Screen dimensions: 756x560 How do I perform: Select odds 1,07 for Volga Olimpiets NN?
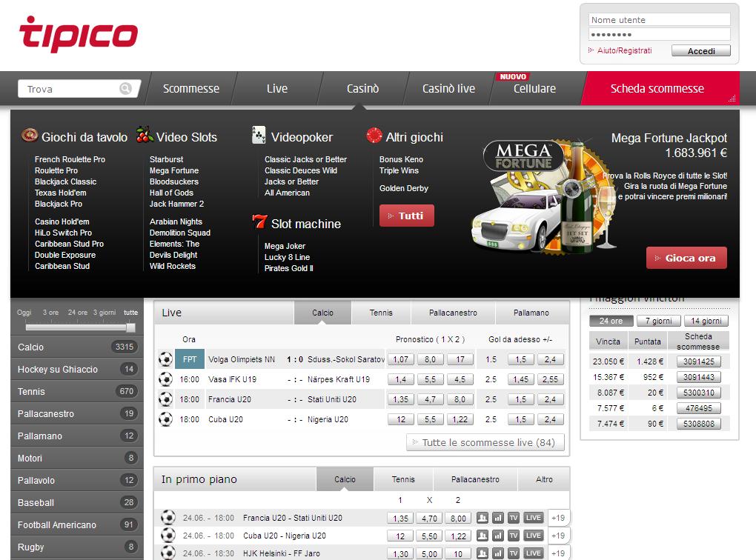tap(400, 359)
